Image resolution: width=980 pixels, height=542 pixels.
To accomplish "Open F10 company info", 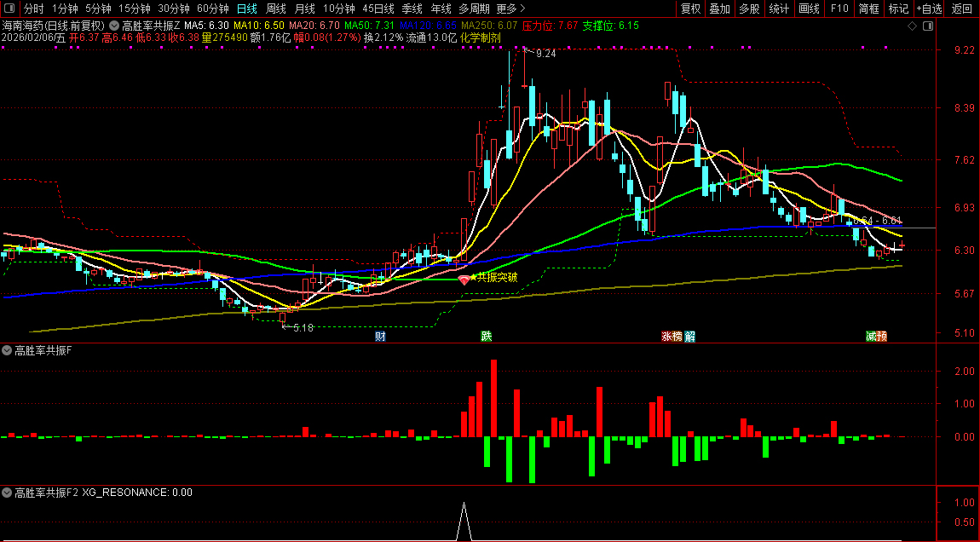I will pos(839,9).
